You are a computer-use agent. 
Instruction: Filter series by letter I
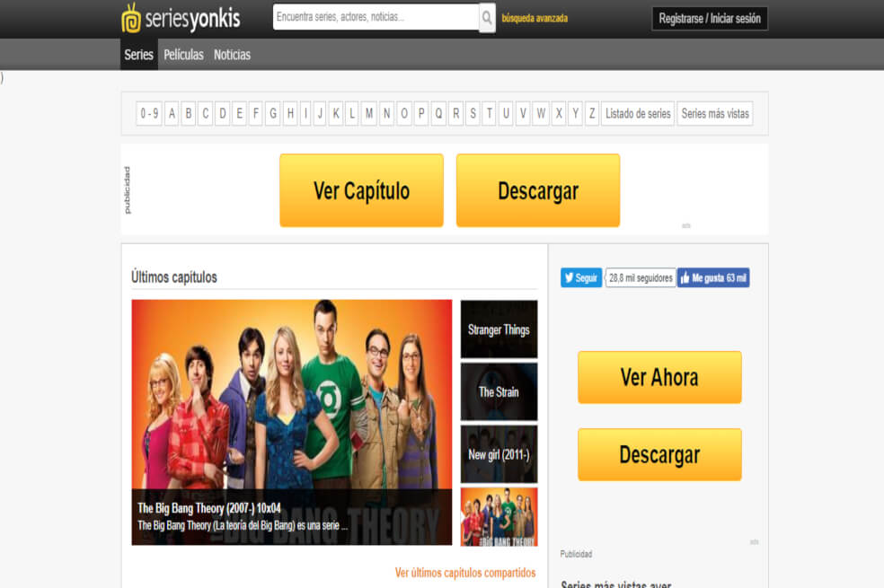tap(305, 114)
